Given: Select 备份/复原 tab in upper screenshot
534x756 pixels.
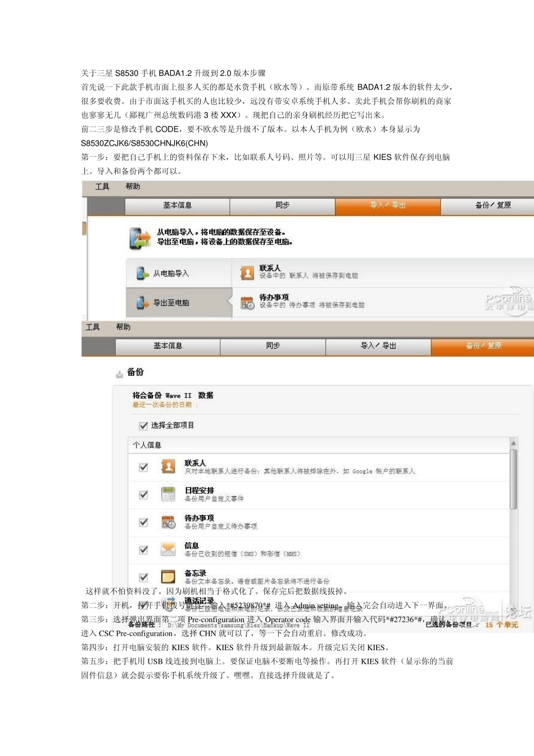Looking at the screenshot, I should coord(488,206).
